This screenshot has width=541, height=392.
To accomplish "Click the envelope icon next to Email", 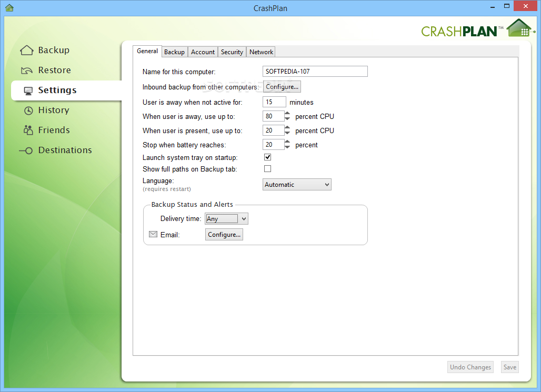I will 153,234.
